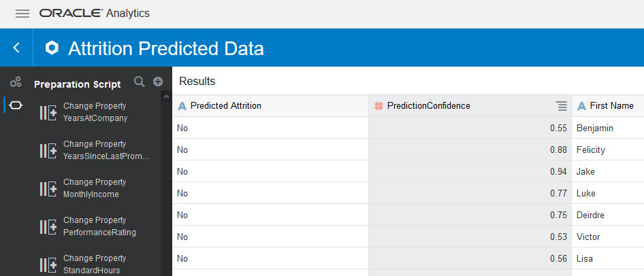Click the MonthlyIncome step icon

pyautogui.click(x=48, y=189)
